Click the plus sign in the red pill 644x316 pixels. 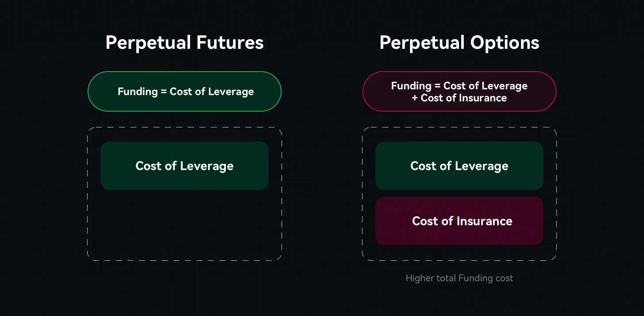(x=415, y=98)
